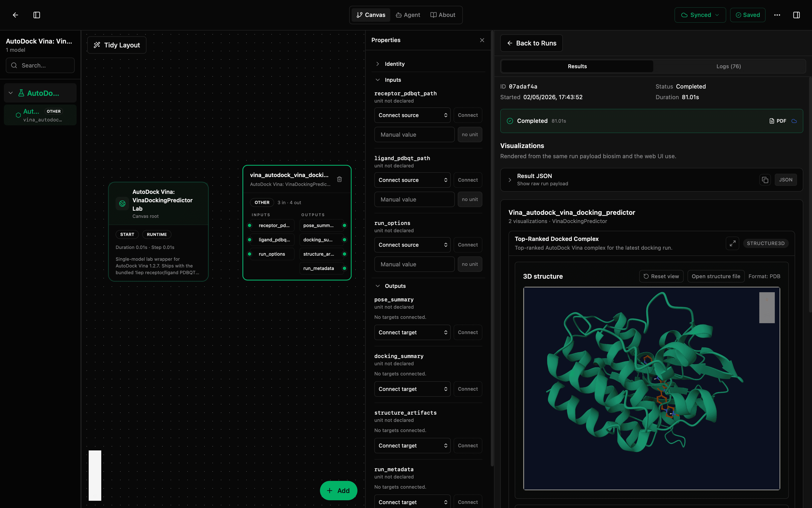Click the START badge on Lab node

click(x=127, y=234)
